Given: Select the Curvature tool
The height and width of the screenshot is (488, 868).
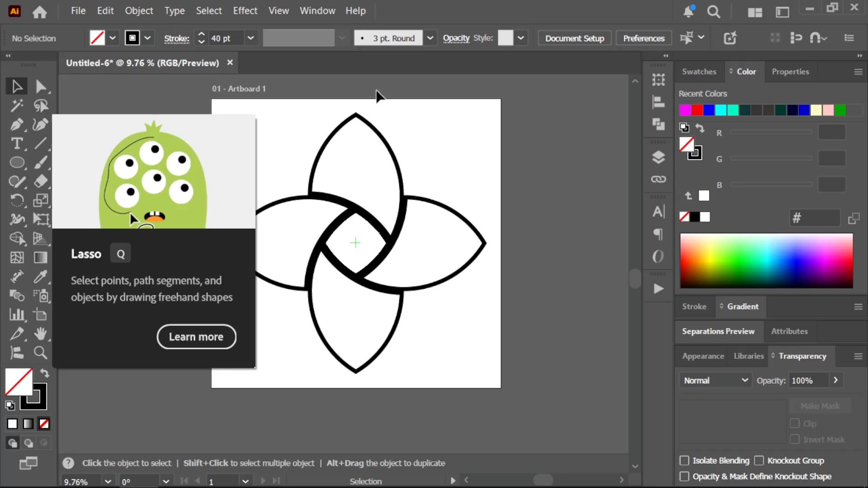Looking at the screenshot, I should tap(41, 125).
